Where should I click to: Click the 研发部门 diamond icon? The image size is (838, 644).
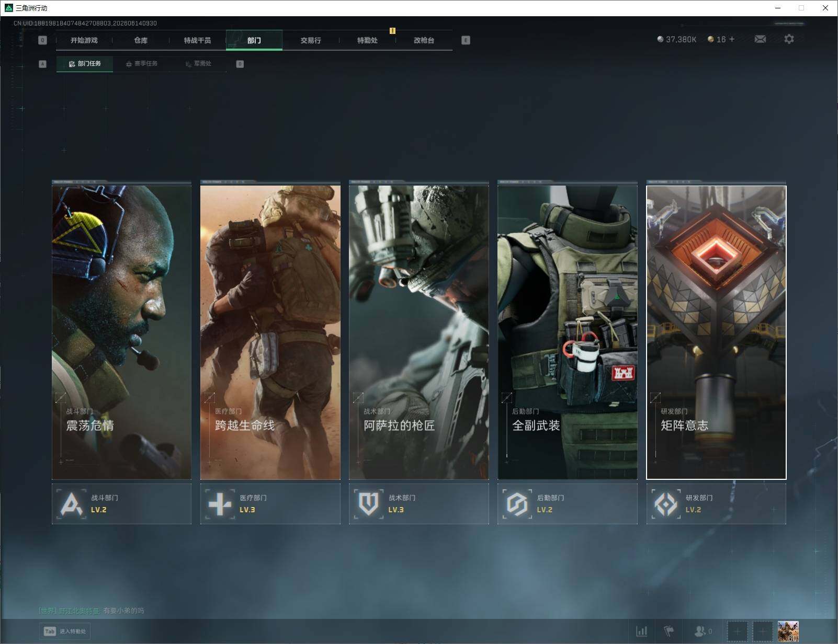coord(665,504)
